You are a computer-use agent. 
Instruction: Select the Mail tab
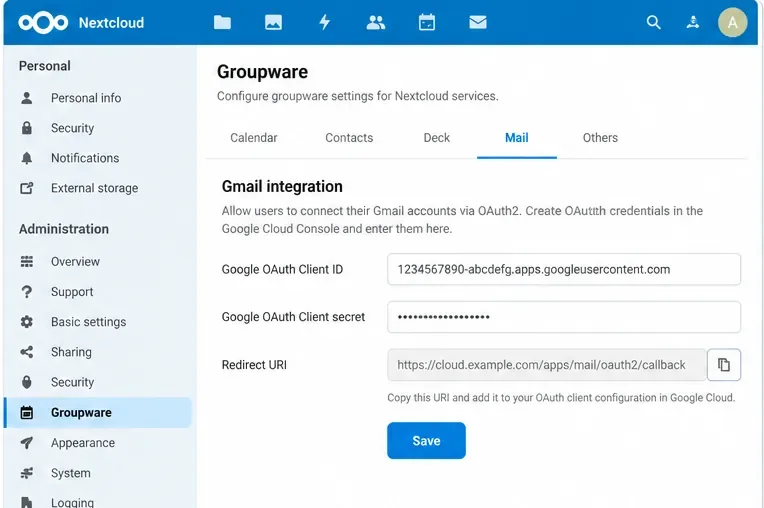(x=516, y=138)
